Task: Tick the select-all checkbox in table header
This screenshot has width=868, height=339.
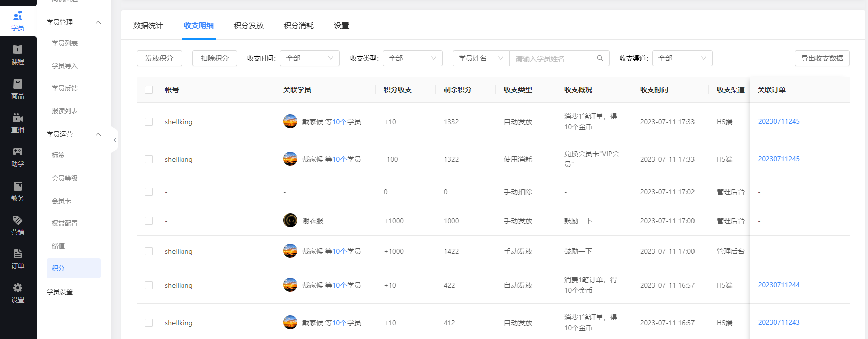Action: click(x=149, y=90)
